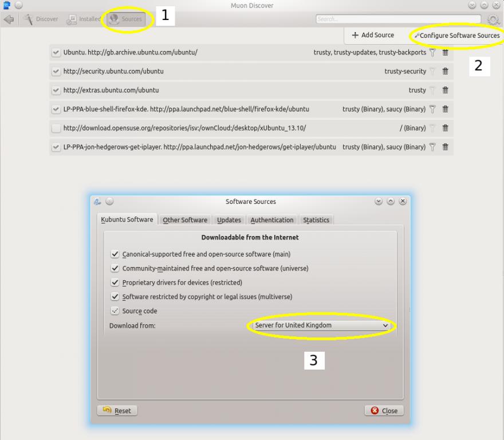Toggle Community-maintained software (universe) checkbox

(x=115, y=269)
